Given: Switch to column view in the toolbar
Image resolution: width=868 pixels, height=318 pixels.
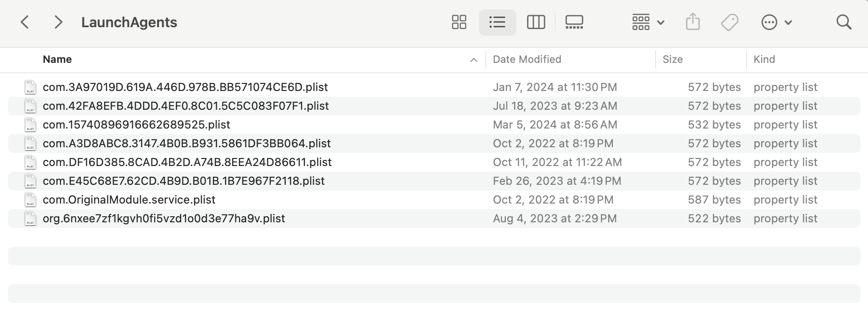Looking at the screenshot, I should pos(536,22).
